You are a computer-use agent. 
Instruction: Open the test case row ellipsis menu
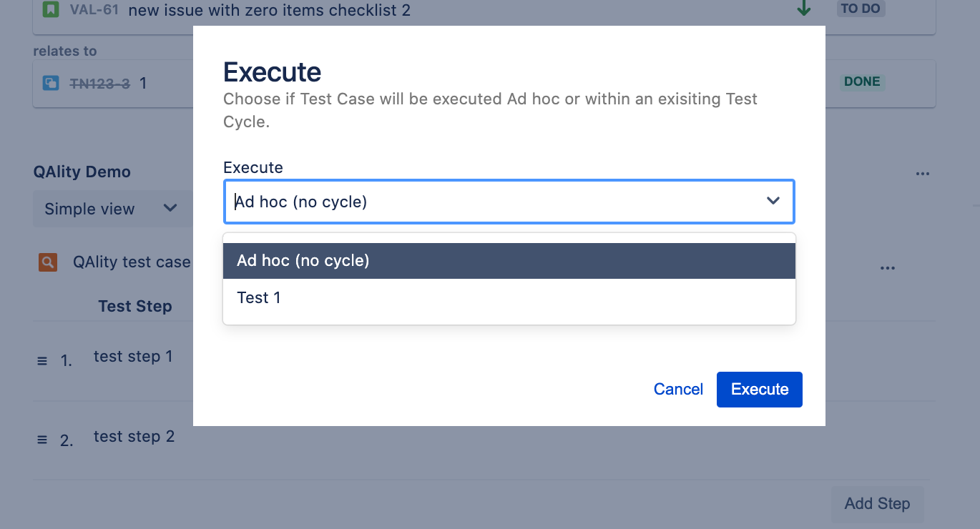888,268
